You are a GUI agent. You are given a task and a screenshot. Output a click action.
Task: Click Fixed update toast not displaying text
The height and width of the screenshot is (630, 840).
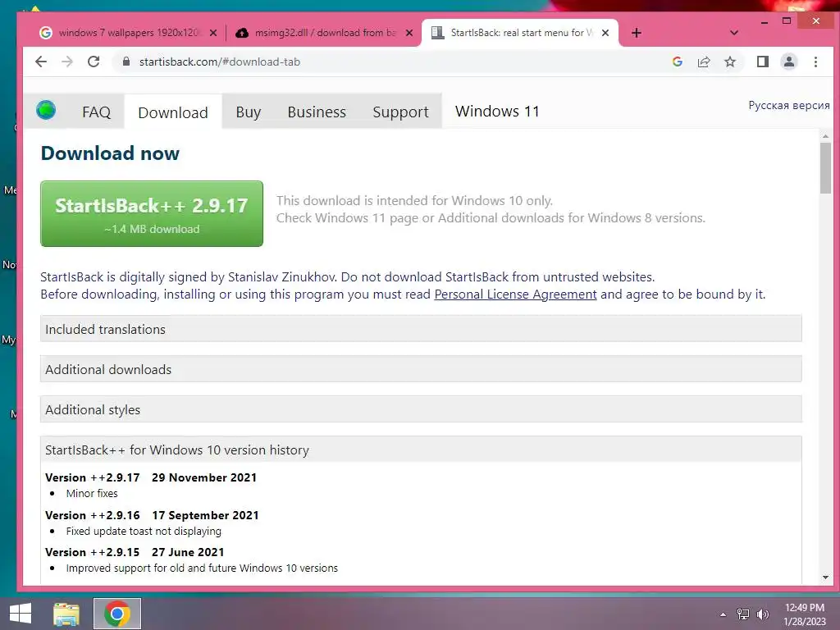point(144,532)
